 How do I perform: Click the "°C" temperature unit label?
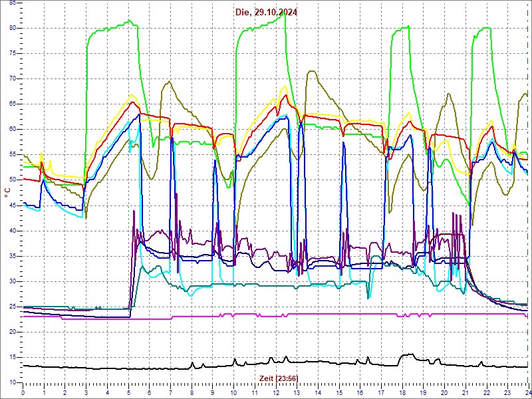pyautogui.click(x=7, y=193)
